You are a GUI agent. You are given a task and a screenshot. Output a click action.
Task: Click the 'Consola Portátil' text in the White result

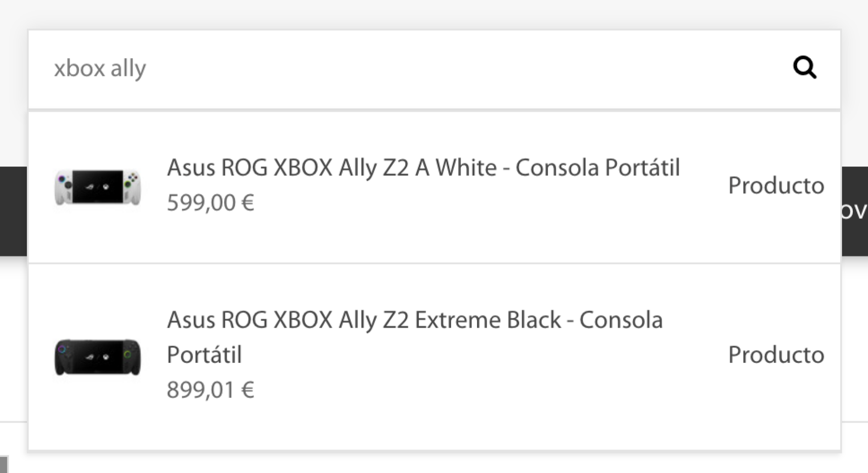(598, 168)
